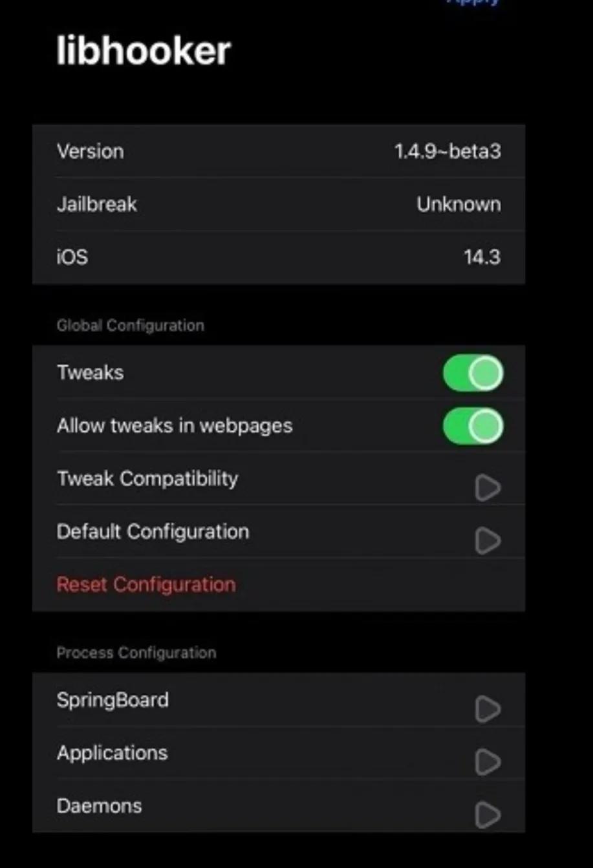The image size is (593, 868).
Task: Tap the Jailbreak Unknown row
Action: coord(278,204)
